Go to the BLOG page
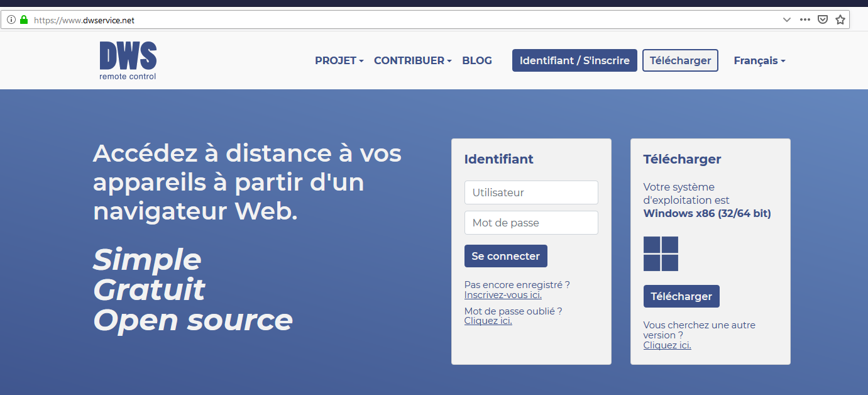868x395 pixels. pyautogui.click(x=477, y=61)
